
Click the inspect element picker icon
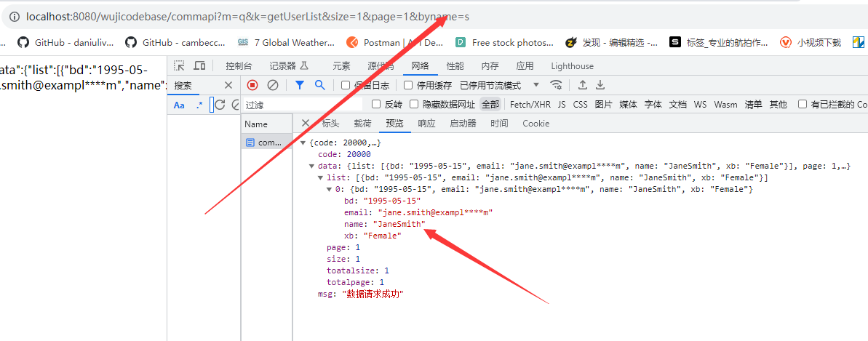(180, 66)
